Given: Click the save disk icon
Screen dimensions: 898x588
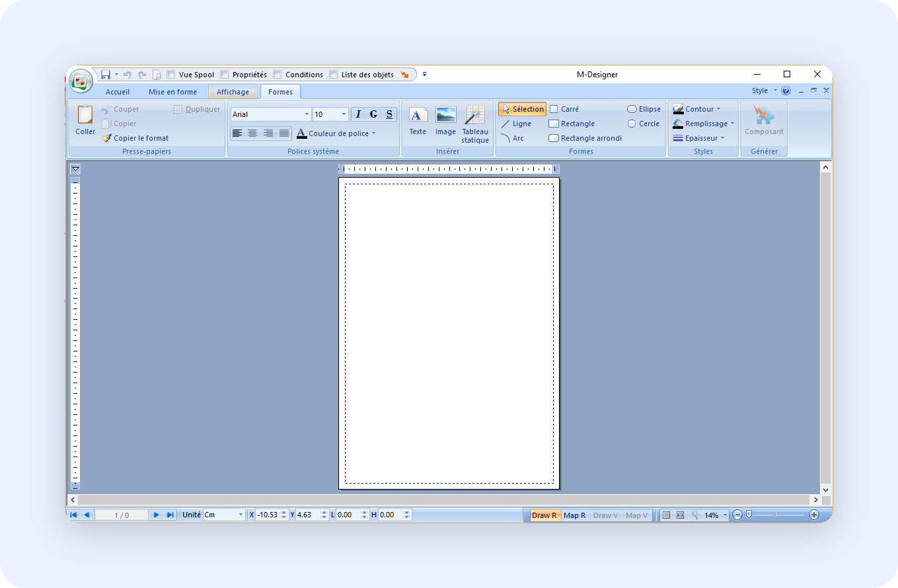Looking at the screenshot, I should pos(106,75).
